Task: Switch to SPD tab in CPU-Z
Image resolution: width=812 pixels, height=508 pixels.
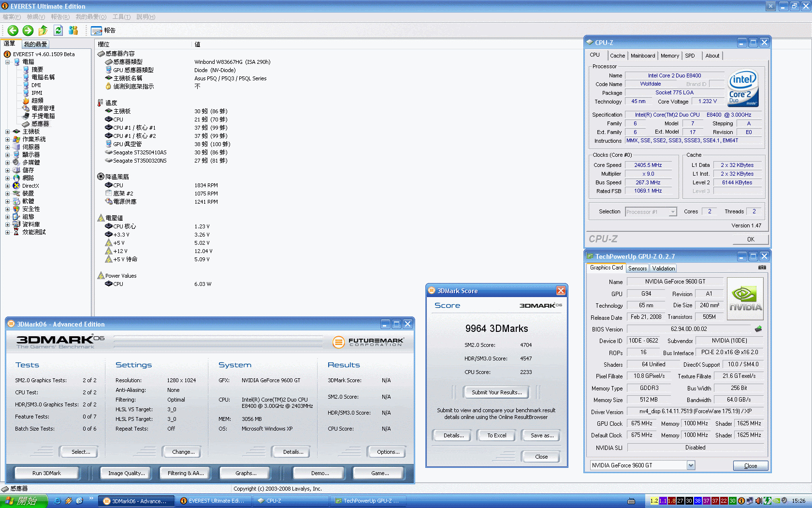Action: [x=690, y=56]
